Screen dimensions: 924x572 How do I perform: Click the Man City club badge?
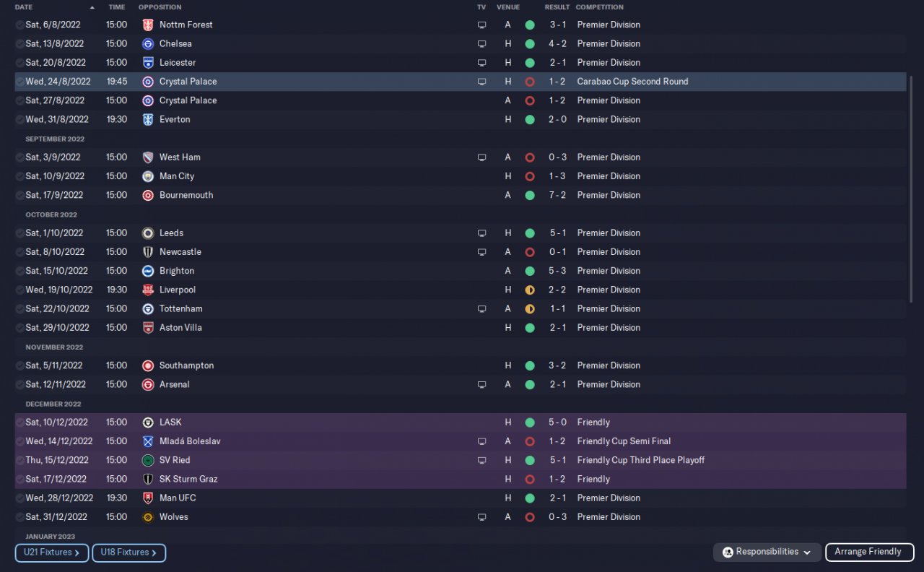coord(148,176)
